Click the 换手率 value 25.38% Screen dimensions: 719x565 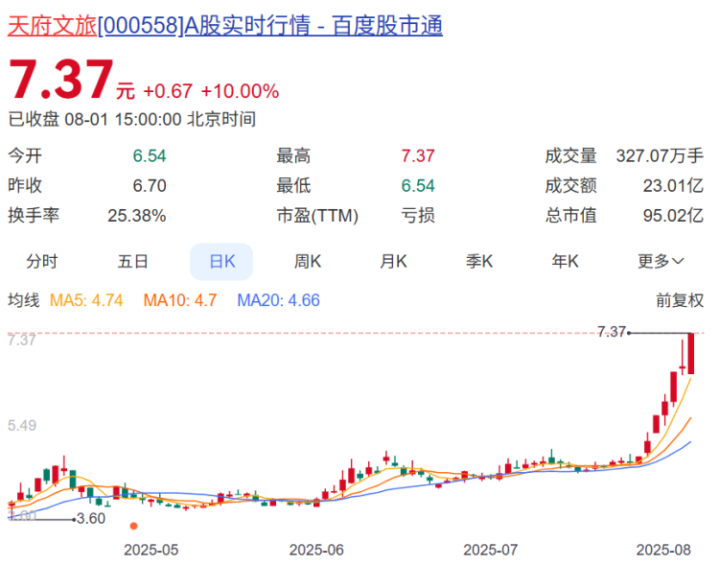137,216
